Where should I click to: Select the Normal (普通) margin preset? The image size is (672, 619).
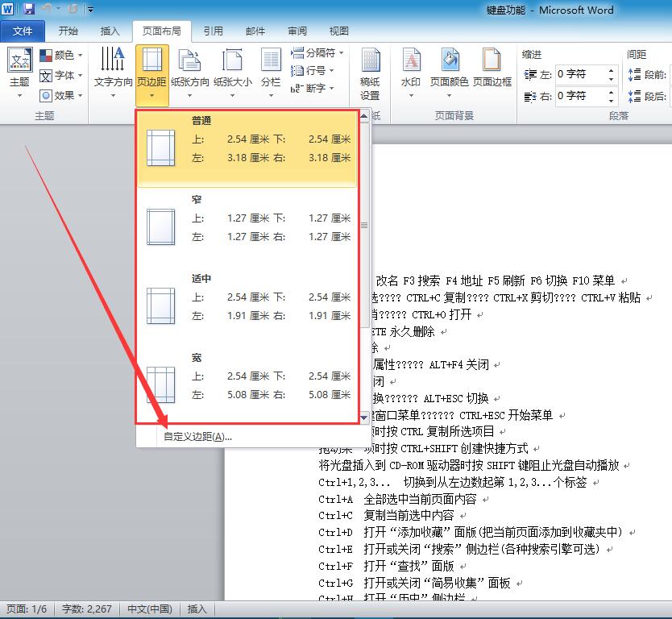[247, 149]
